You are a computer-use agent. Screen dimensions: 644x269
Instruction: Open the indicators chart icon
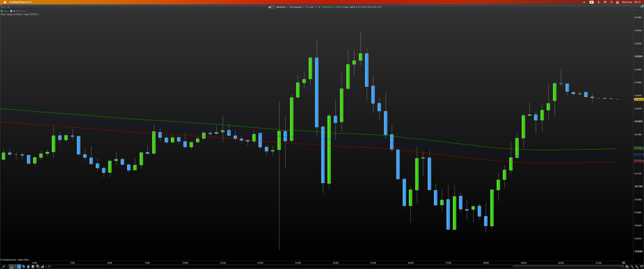click(11, 266)
